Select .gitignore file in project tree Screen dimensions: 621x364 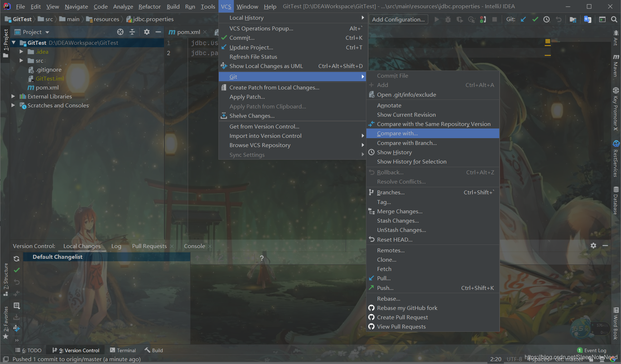[x=48, y=69]
